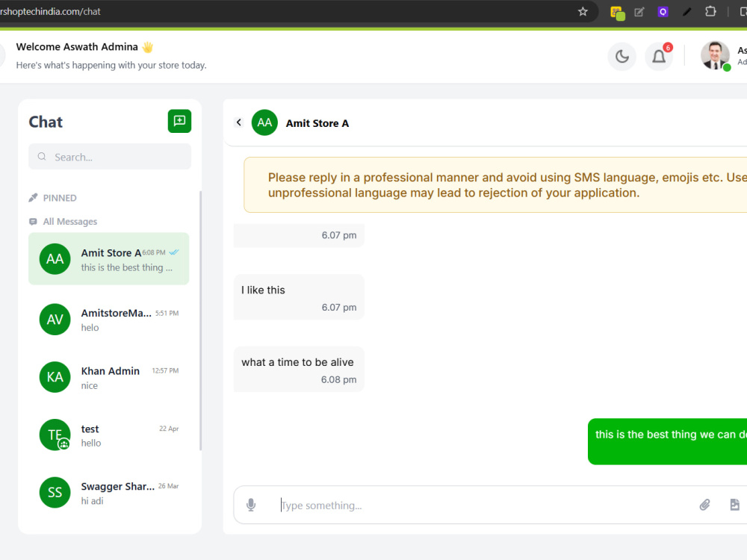Click the AA avatar in chat header
The height and width of the screenshot is (560, 747).
point(264,123)
